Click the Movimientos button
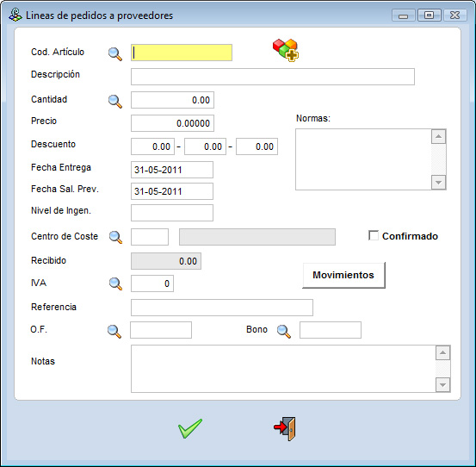The image size is (476, 467). click(x=343, y=275)
